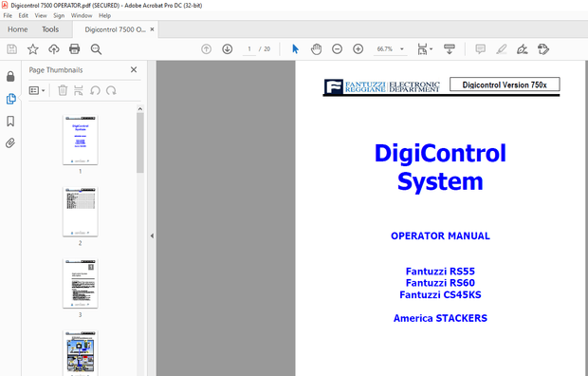Close the Digicontrol 7500 document tab
This screenshot has height=376, width=588.
152,29
